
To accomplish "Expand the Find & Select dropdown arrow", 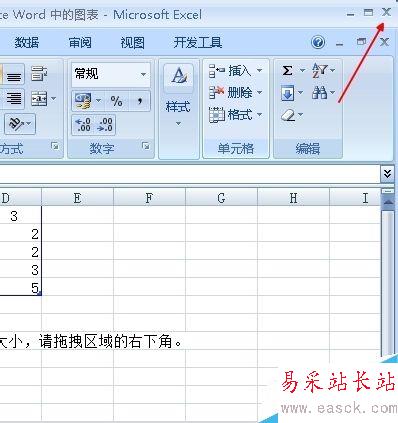I will point(332,92).
